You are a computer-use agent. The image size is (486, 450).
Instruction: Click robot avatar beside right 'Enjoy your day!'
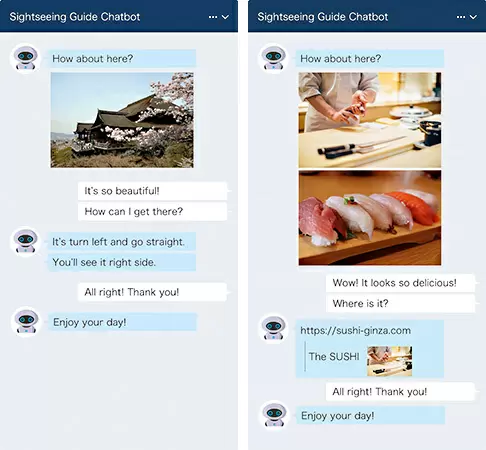tap(274, 415)
